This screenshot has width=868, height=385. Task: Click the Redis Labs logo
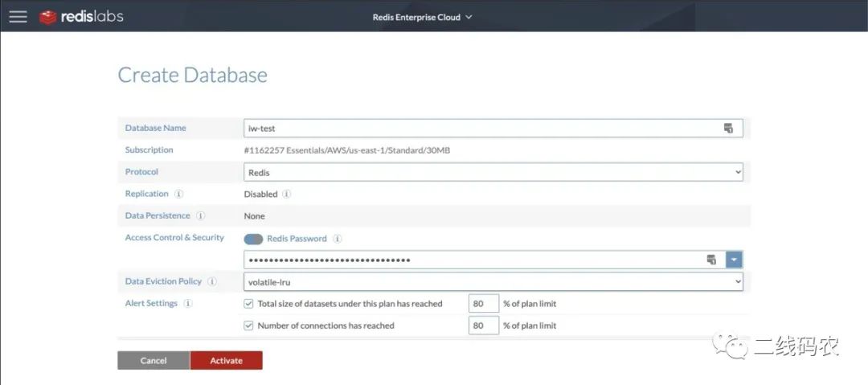click(x=81, y=17)
